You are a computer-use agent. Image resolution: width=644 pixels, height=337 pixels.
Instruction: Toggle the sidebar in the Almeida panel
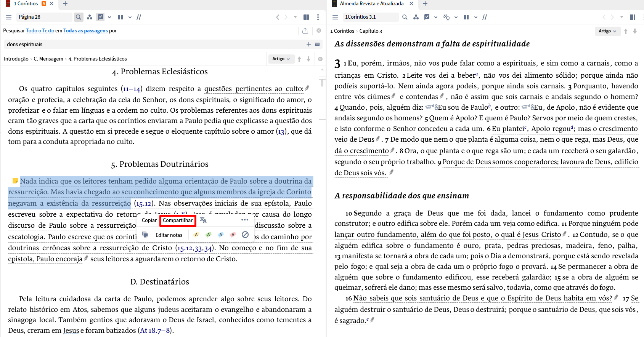pos(633,17)
